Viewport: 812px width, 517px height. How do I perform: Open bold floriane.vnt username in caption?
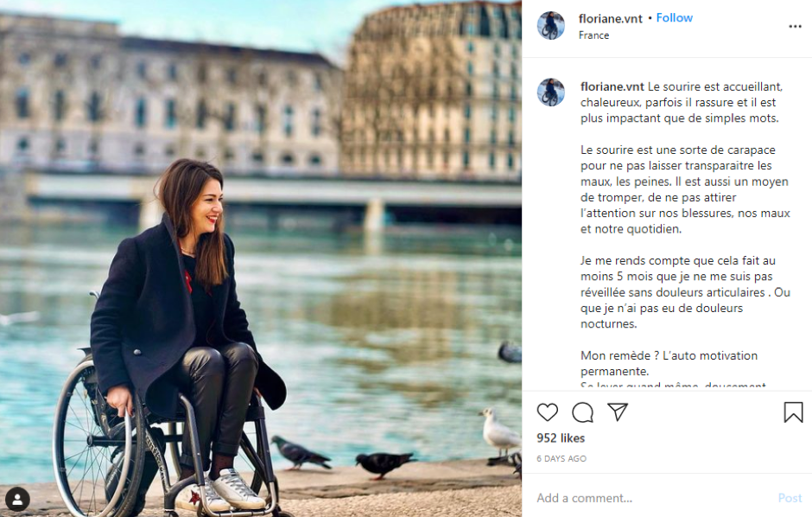point(612,86)
